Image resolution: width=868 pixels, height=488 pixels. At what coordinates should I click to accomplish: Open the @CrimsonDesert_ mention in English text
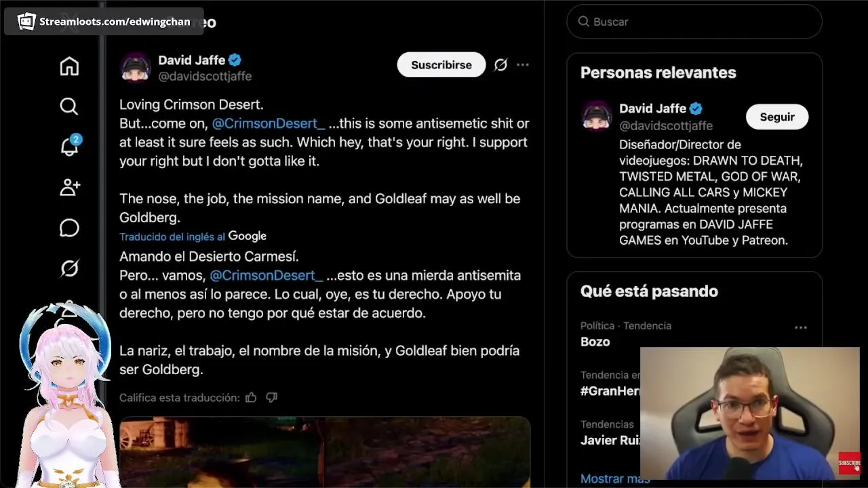(x=269, y=123)
